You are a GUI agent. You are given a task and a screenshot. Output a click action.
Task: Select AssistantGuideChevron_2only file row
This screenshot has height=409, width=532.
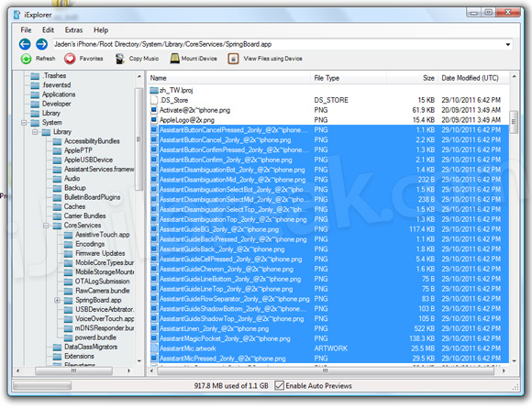click(x=329, y=270)
